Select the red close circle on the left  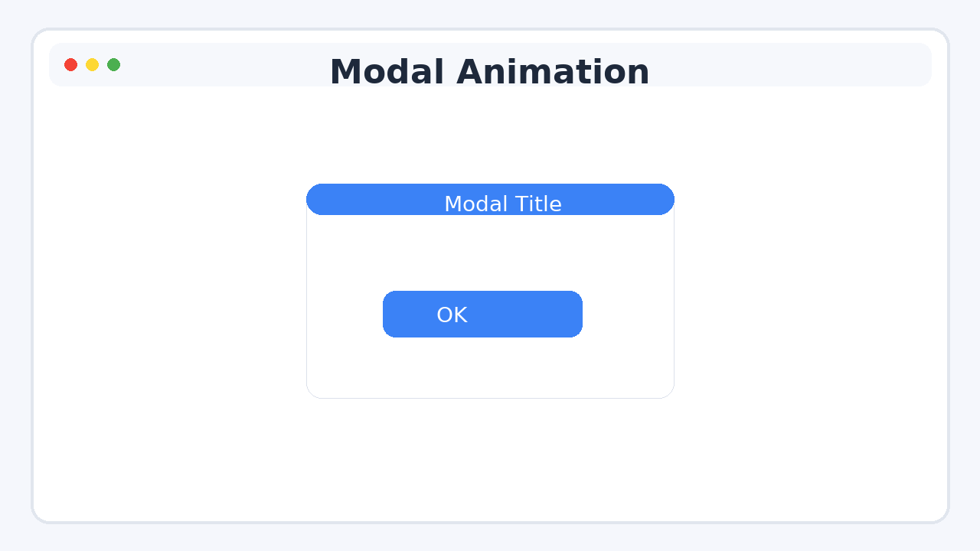[70, 65]
